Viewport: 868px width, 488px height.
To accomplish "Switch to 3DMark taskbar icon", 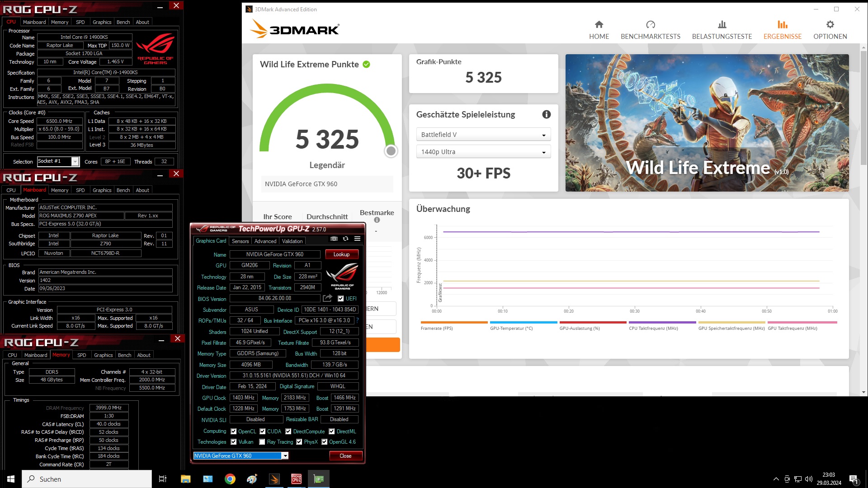I will [x=274, y=479].
